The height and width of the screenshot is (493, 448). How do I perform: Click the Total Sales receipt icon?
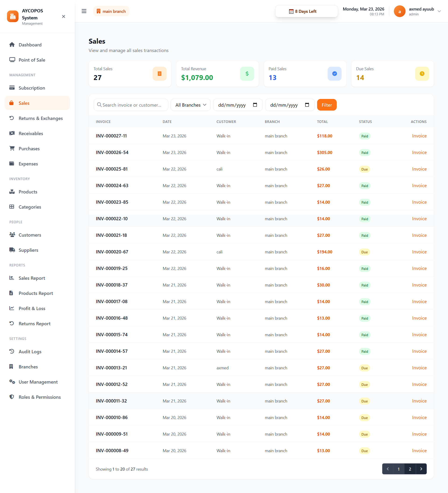tap(159, 73)
